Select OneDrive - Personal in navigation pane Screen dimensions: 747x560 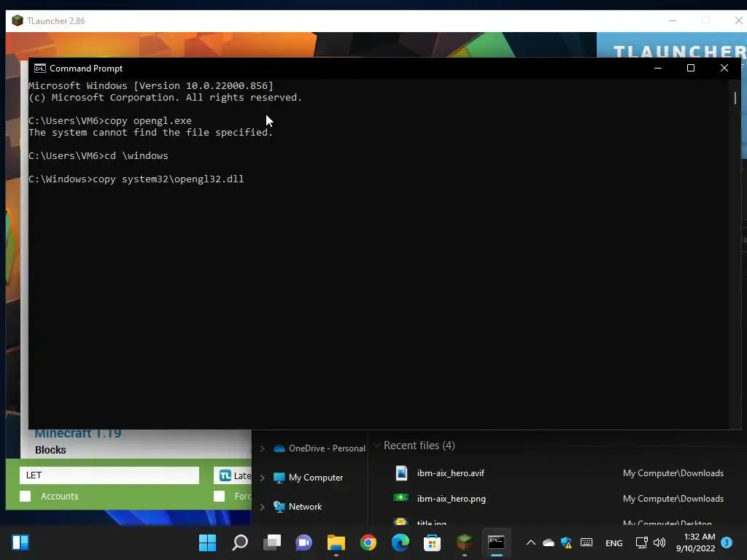(319, 448)
